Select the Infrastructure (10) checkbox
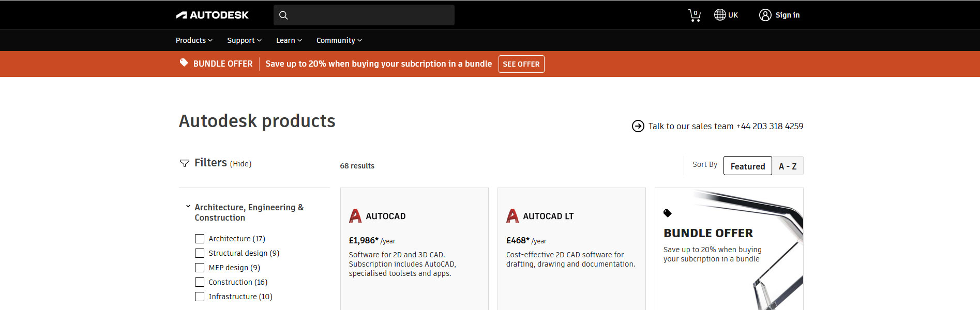 (200, 297)
